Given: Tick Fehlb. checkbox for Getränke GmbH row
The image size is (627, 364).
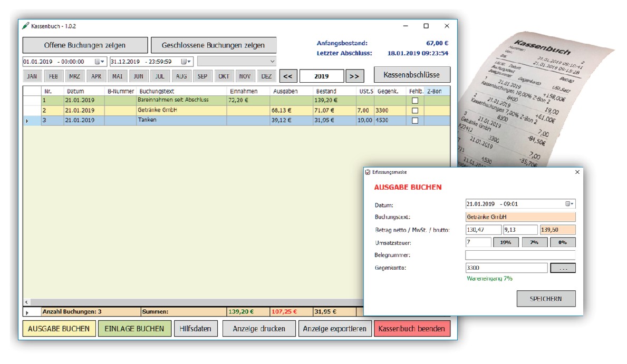Looking at the screenshot, I should tap(415, 111).
